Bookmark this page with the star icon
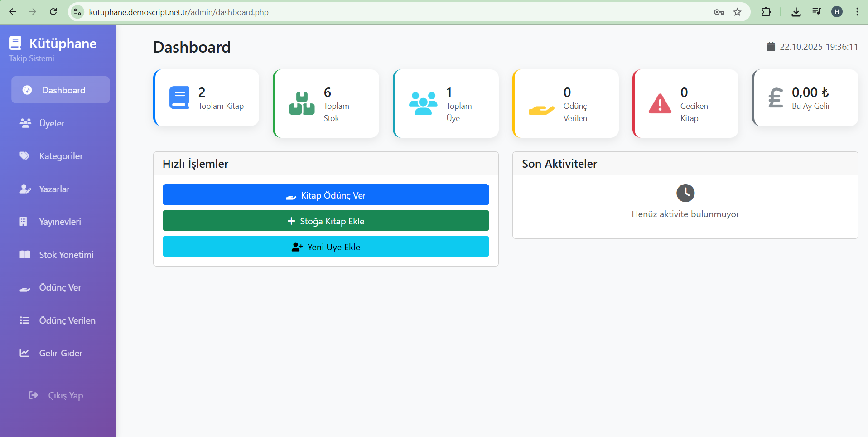868x437 pixels. pyautogui.click(x=738, y=12)
